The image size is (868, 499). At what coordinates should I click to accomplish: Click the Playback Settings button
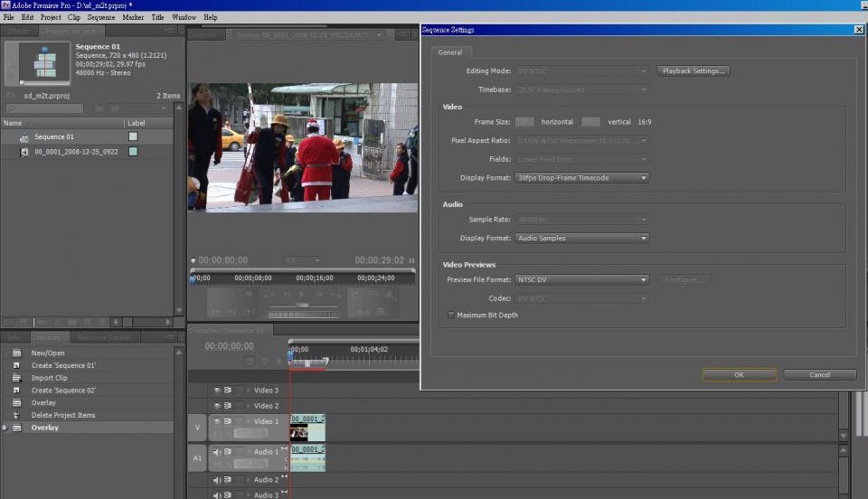[693, 71]
